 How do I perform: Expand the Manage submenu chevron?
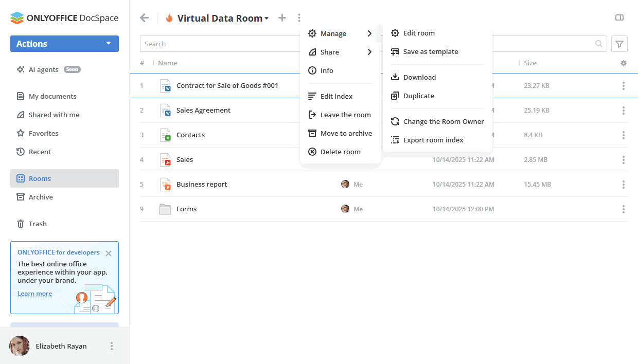(x=369, y=33)
